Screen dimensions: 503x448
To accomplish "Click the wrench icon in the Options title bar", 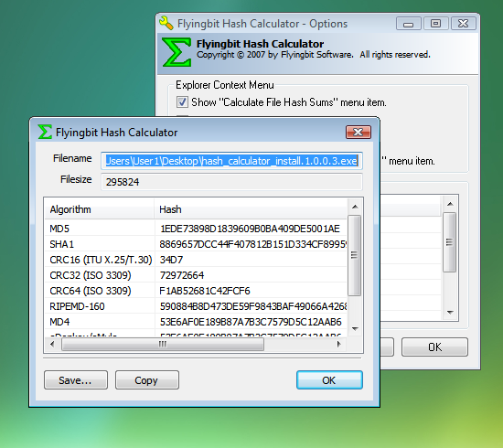I will click(166, 23).
